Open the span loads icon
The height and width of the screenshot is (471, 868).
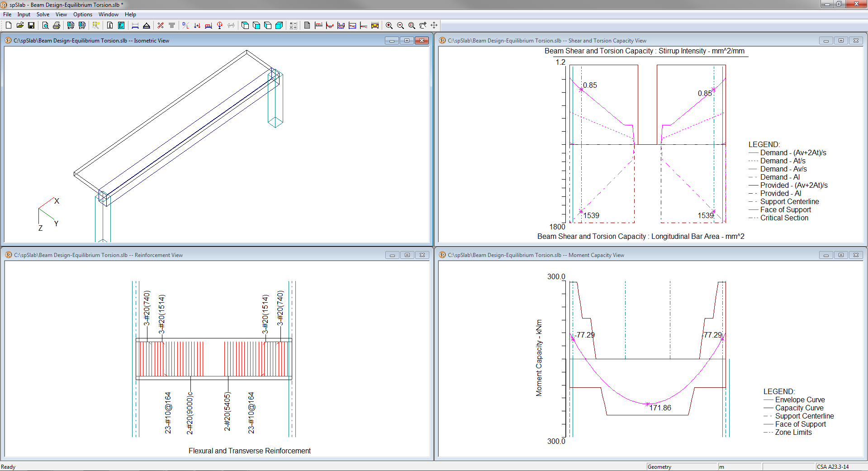coord(209,25)
